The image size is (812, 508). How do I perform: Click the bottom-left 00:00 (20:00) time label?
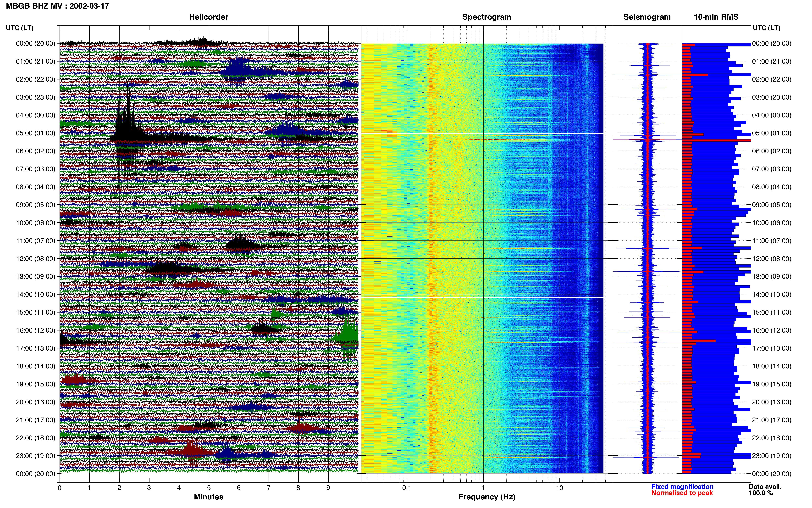[36, 474]
